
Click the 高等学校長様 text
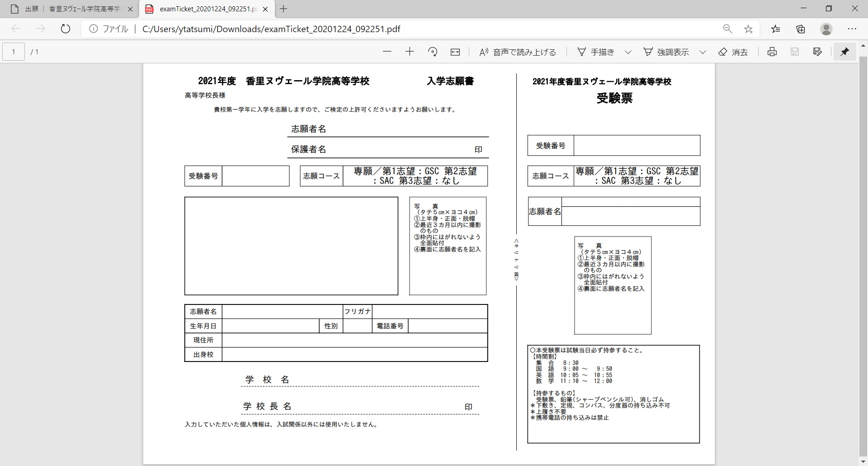tap(205, 95)
